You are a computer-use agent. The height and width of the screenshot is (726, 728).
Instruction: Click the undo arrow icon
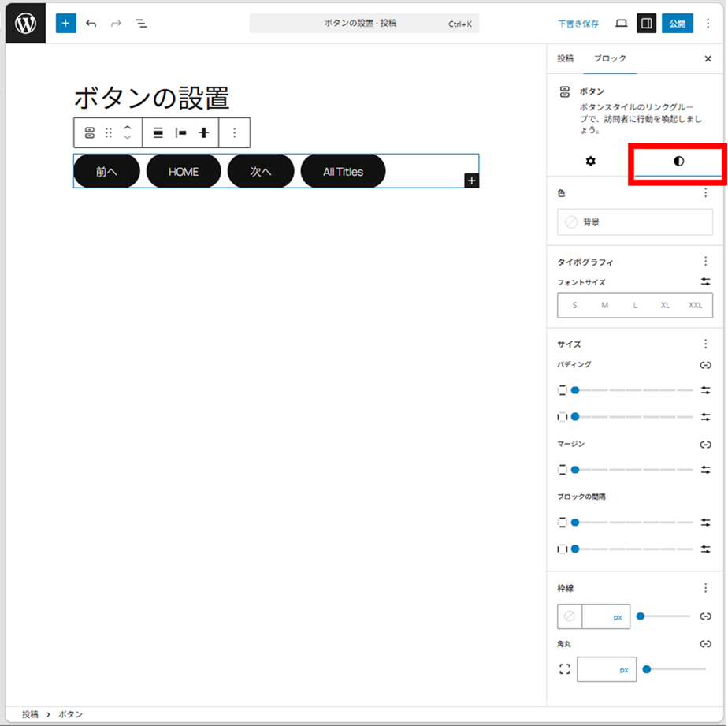91,24
